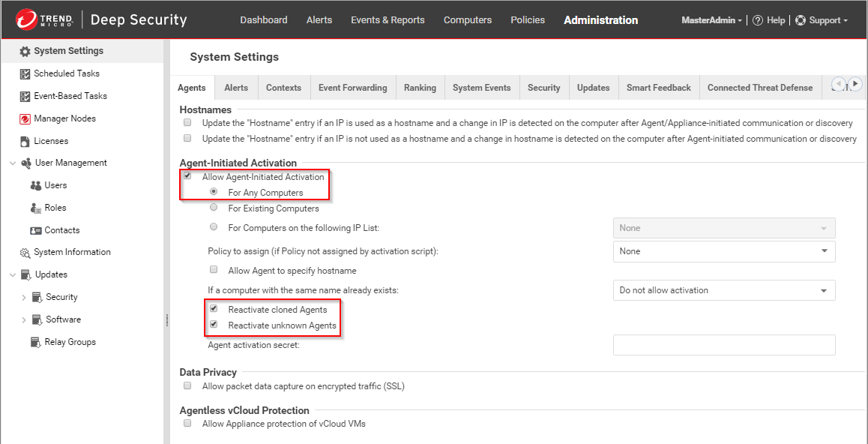Click the Users people icon

point(35,185)
